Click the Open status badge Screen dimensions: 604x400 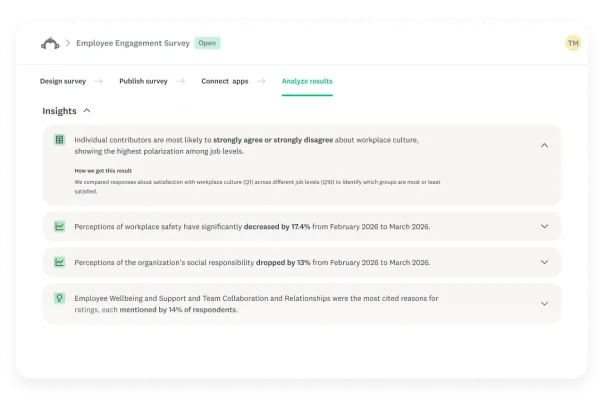point(207,43)
